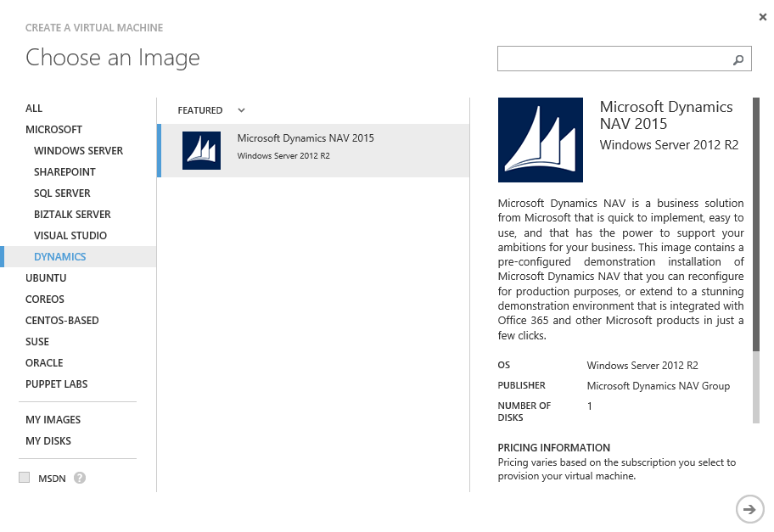Select the WINDOWS SERVER category
The image size is (774, 532).
[78, 150]
